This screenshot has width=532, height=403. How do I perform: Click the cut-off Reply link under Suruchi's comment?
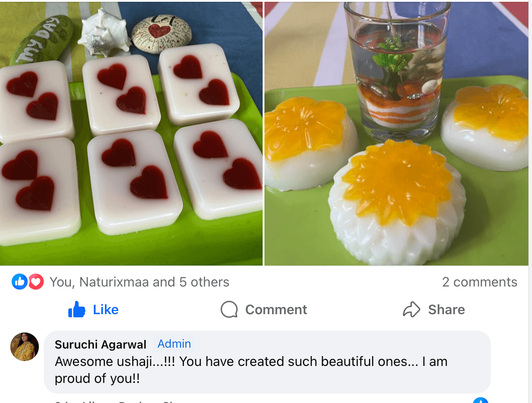pyautogui.click(x=130, y=402)
